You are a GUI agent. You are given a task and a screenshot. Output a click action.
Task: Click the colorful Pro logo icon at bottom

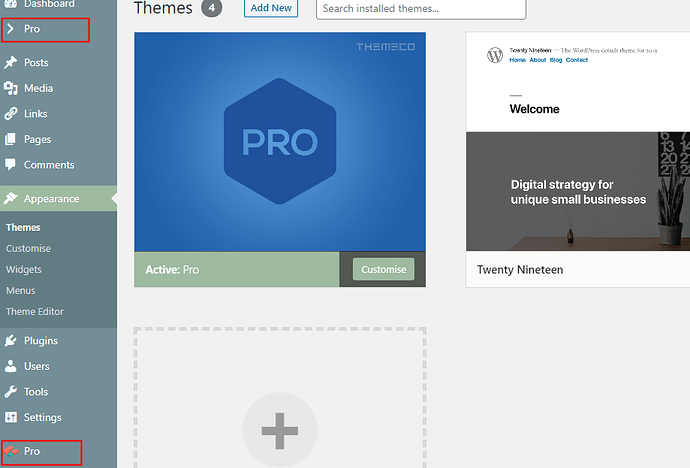(x=11, y=451)
